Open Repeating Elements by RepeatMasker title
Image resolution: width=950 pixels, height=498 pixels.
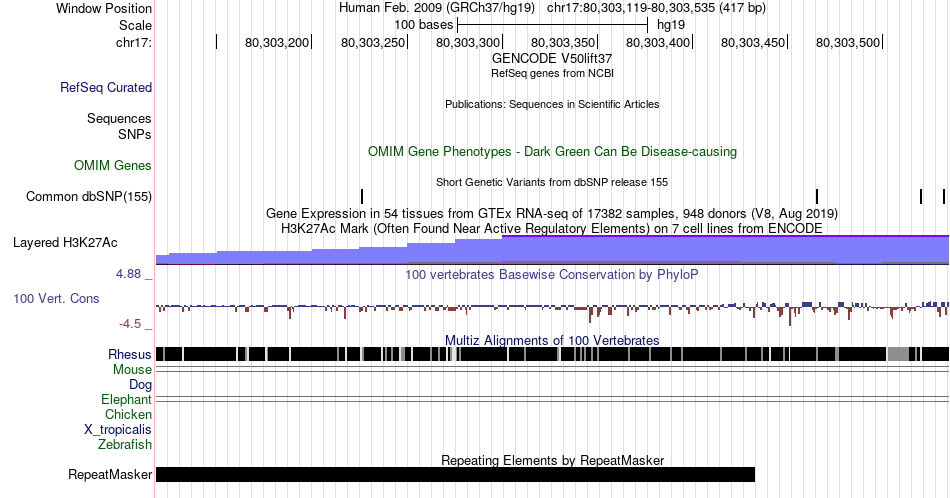tap(552, 460)
